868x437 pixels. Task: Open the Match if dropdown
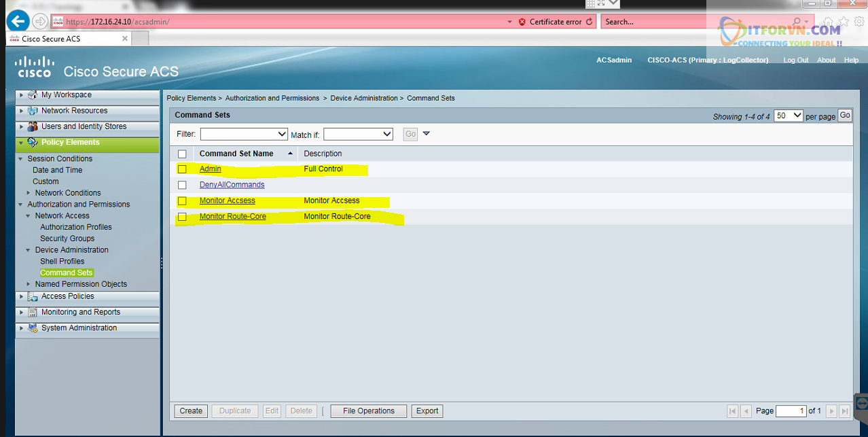tap(358, 135)
